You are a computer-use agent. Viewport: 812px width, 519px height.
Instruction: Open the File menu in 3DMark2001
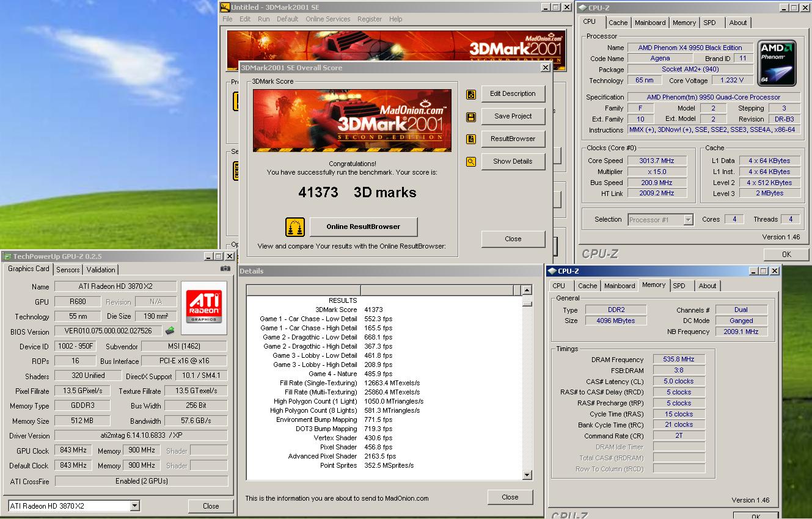click(227, 19)
